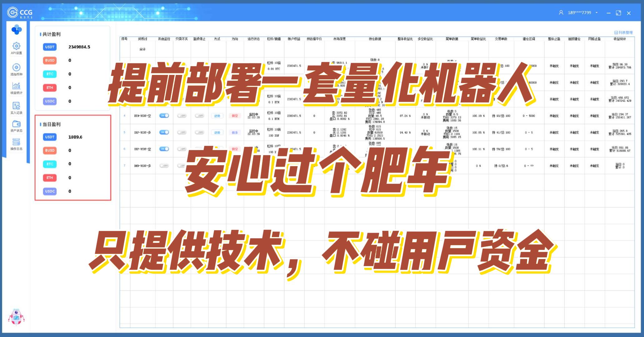Image resolution: width=644 pixels, height=337 pixels.
Task: Open 资产状态 wallet icon
Action: point(16,124)
